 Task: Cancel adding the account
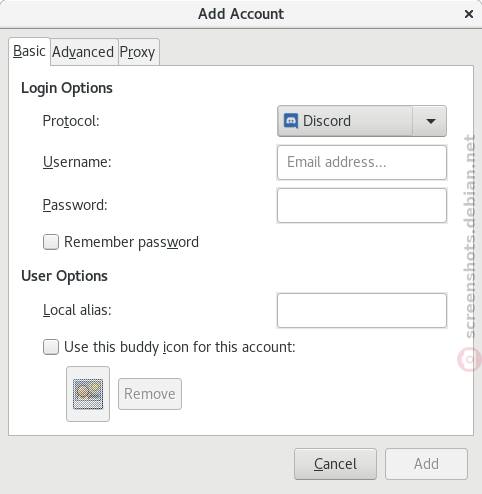[335, 464]
